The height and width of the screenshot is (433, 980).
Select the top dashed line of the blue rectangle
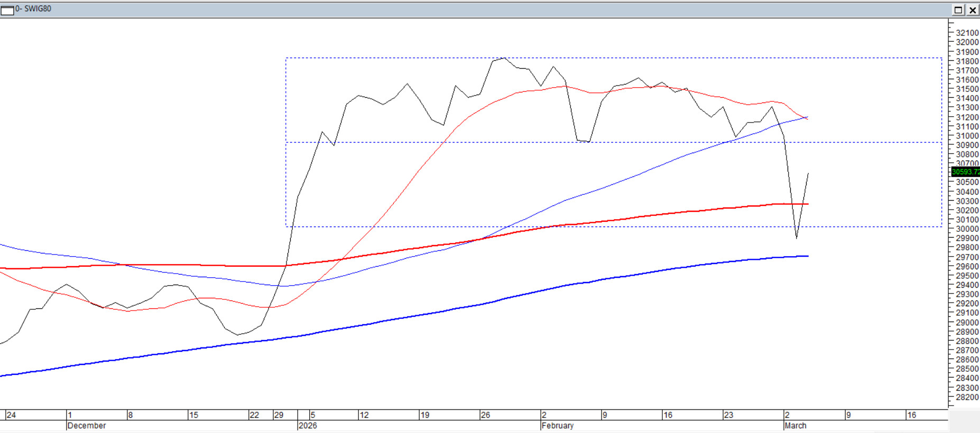pos(613,58)
